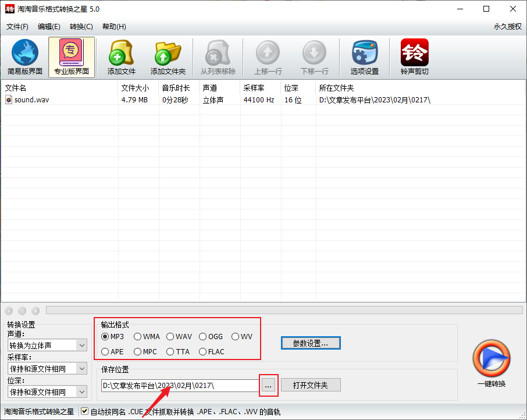Viewport: 527px width, 420px height.
Task: Select the 专业版界面 professional mode icon
Action: [x=72, y=57]
